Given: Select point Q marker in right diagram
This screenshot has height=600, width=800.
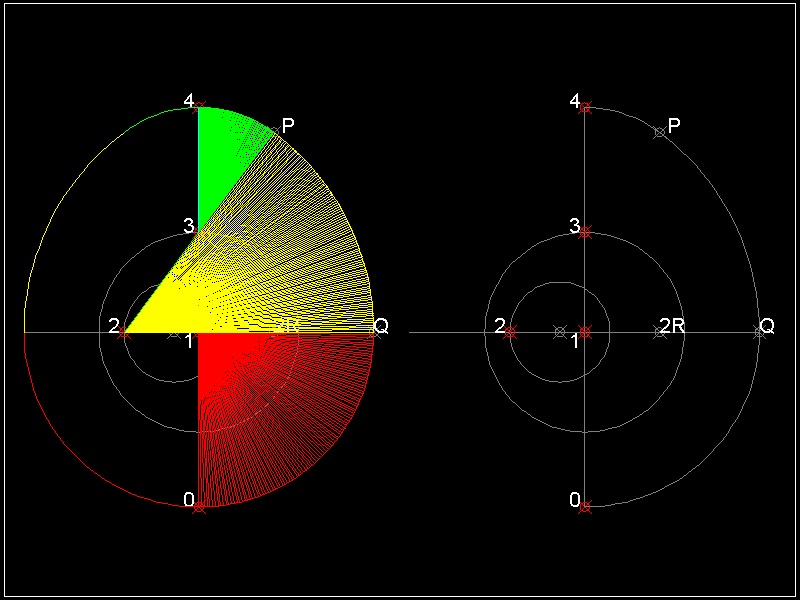Looking at the screenshot, I should pyautogui.click(x=759, y=332).
